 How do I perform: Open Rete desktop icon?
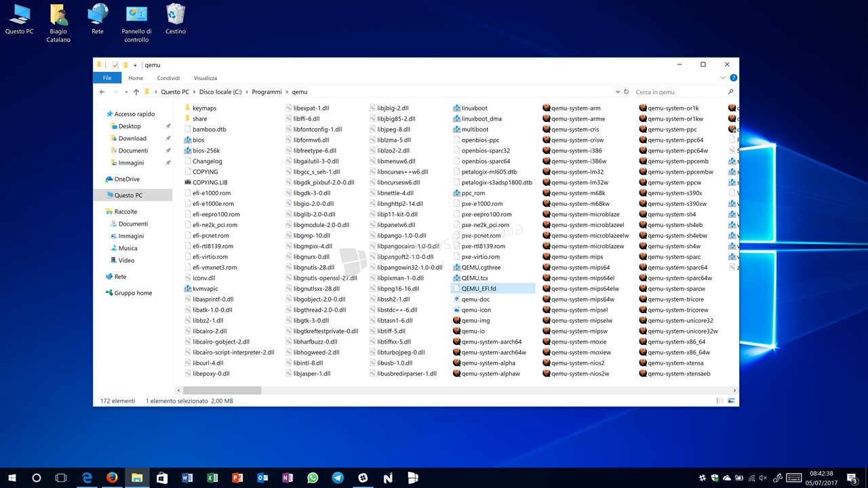(98, 19)
